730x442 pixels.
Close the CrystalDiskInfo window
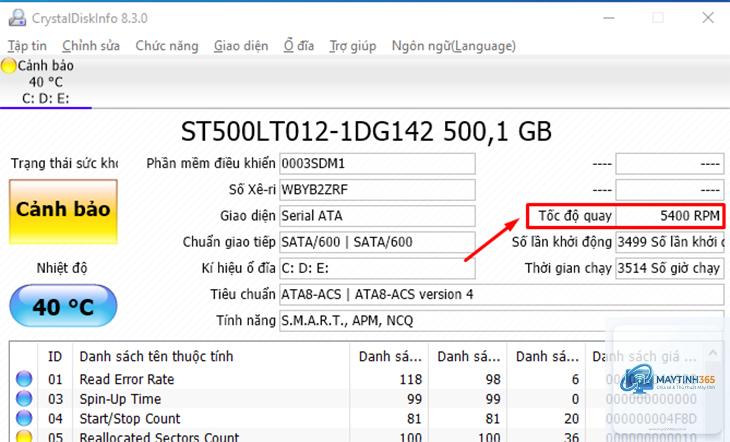[x=708, y=18]
